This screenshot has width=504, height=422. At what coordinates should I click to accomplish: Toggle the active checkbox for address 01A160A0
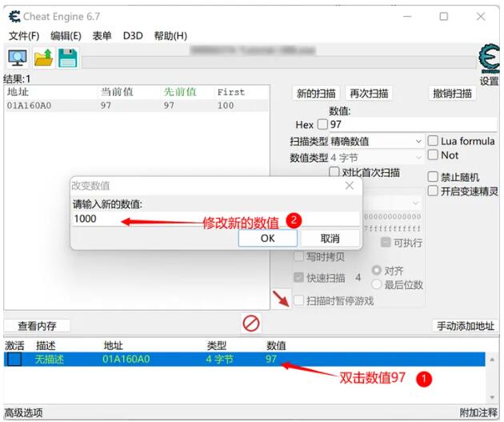[x=14, y=360]
